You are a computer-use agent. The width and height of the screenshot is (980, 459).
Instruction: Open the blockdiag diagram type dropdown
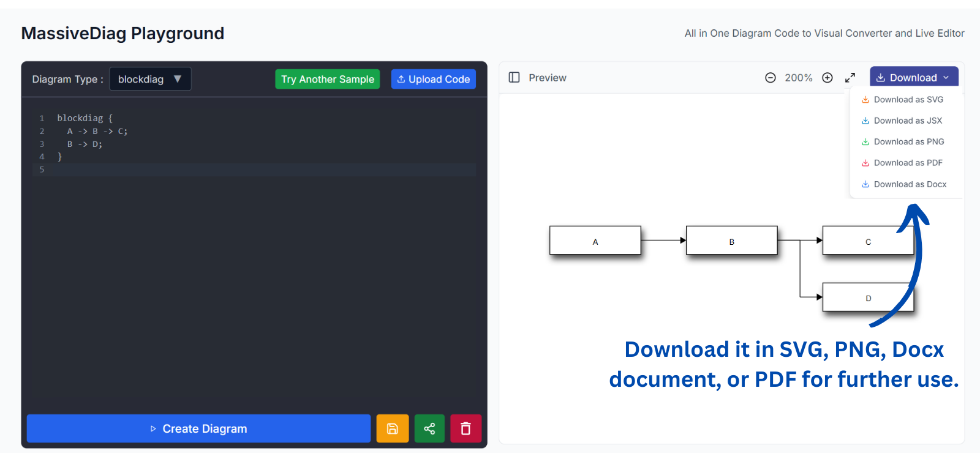pyautogui.click(x=150, y=79)
